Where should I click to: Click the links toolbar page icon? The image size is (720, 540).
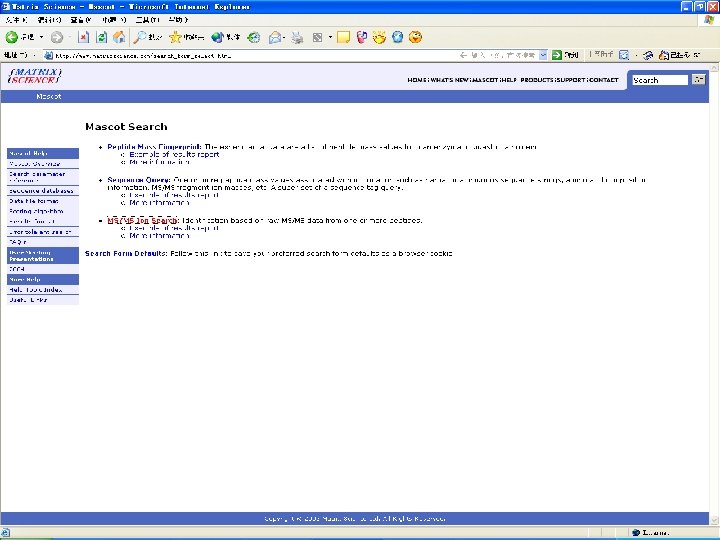(624, 55)
